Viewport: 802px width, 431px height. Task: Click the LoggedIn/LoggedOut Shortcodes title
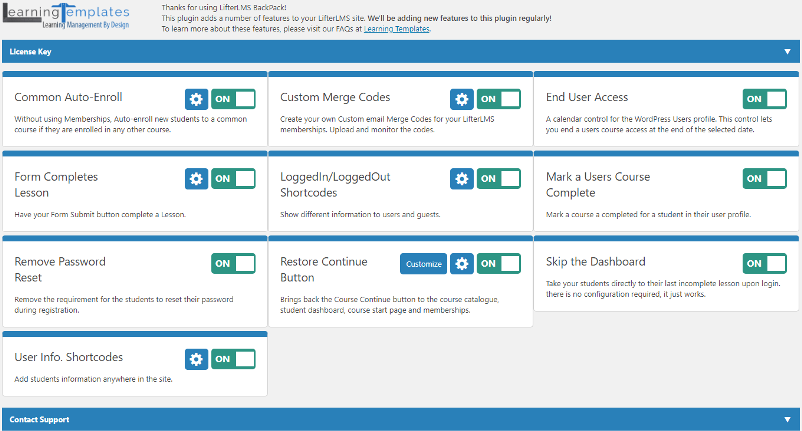point(335,185)
